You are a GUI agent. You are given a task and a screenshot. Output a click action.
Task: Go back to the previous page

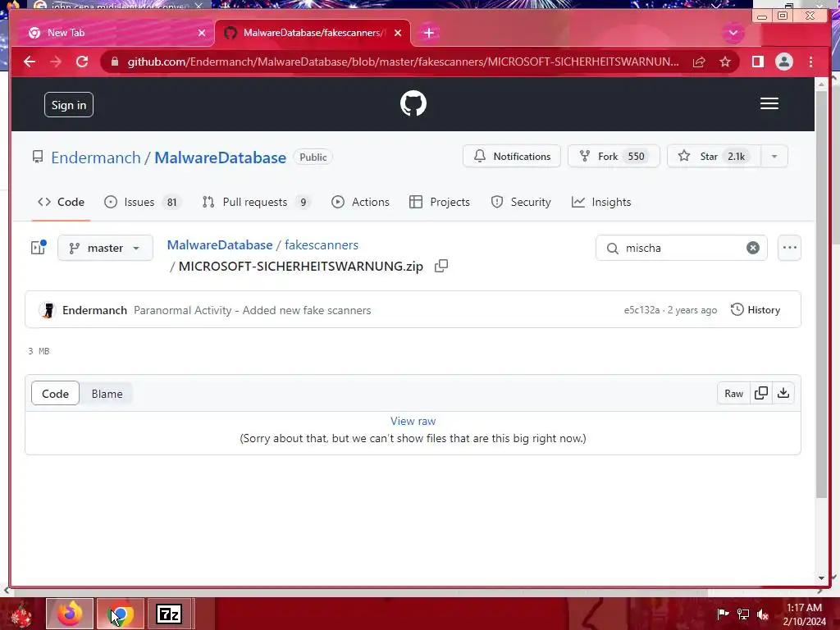pyautogui.click(x=30, y=62)
